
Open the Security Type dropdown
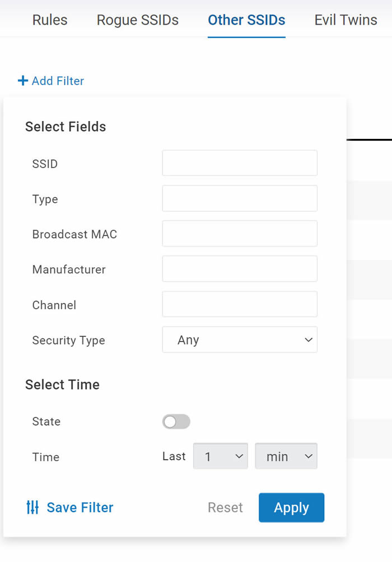(240, 340)
